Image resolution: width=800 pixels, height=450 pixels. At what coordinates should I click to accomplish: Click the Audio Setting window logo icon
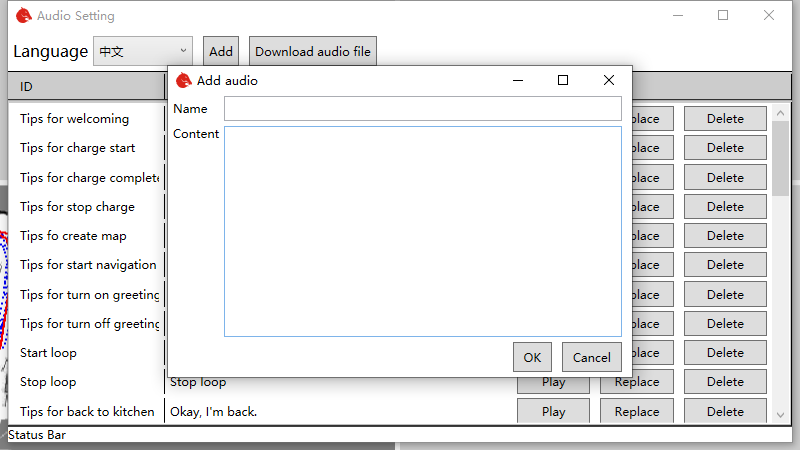pyautogui.click(x=23, y=15)
